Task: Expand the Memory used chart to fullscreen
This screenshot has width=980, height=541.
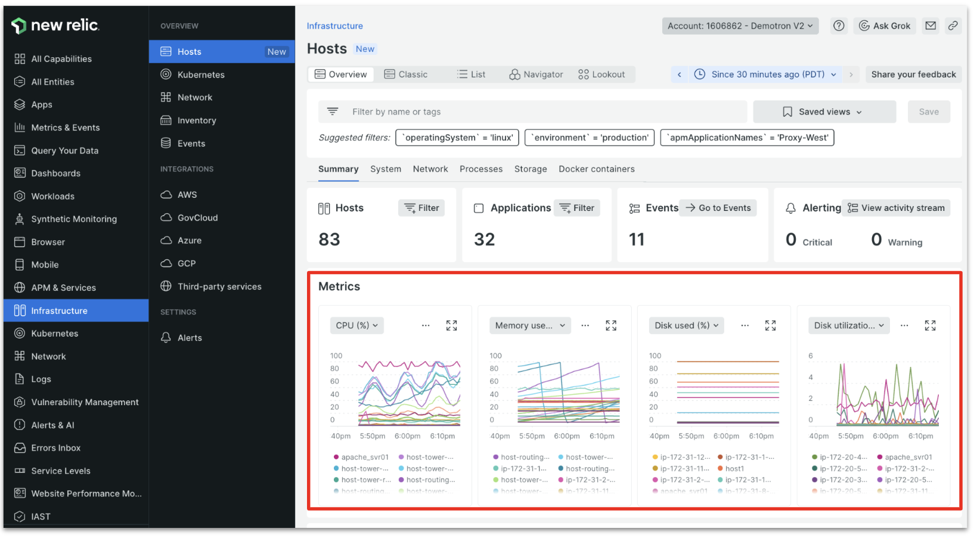Action: pyautogui.click(x=611, y=325)
